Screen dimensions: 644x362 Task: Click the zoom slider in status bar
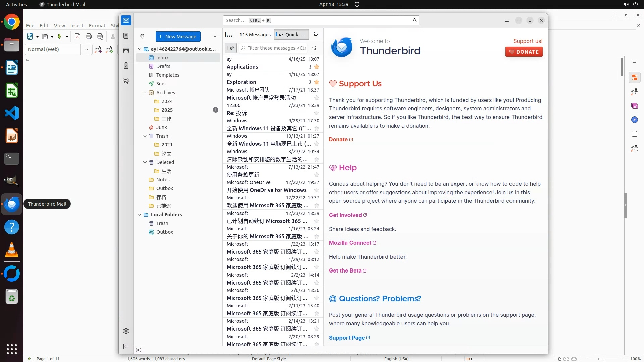coord(604,359)
